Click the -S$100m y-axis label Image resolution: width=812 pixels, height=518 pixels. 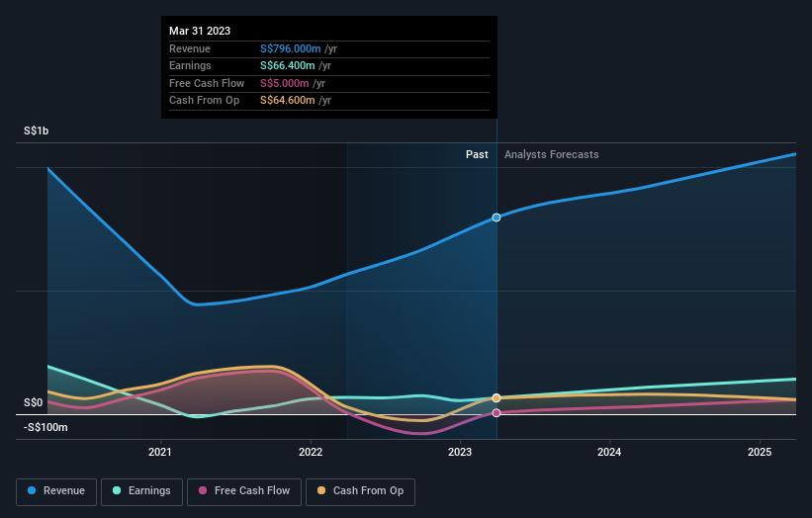(45, 427)
